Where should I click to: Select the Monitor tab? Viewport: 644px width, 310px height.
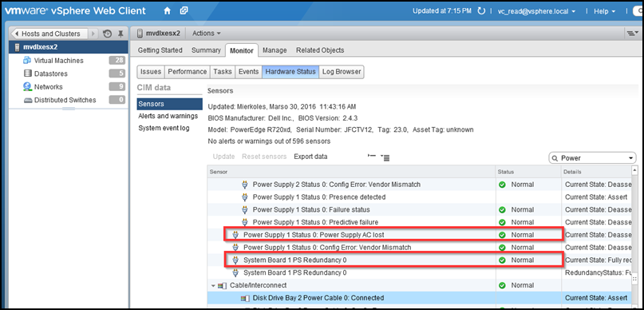242,50
